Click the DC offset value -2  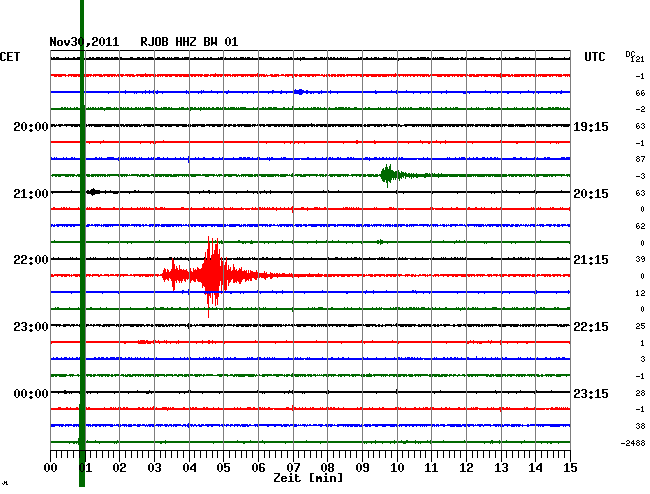(640, 109)
